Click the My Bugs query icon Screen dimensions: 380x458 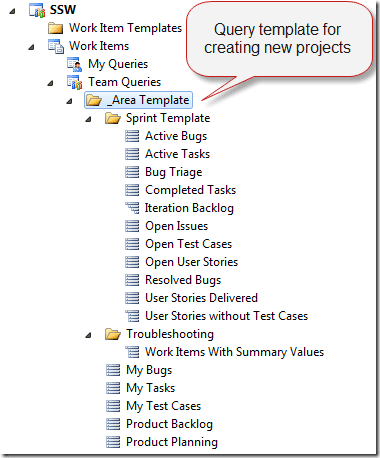pyautogui.click(x=113, y=370)
